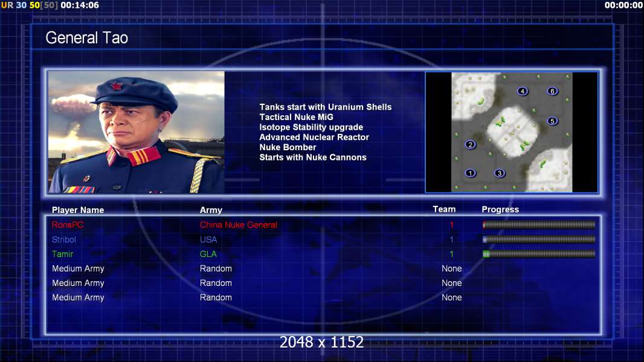Viewport: 644px width, 362px height.
Task: Click start position marker 2 on minimap
Action: [470, 144]
